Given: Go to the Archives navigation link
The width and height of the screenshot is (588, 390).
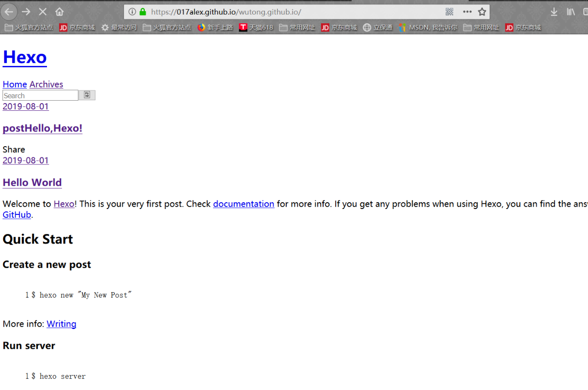Looking at the screenshot, I should coord(46,84).
